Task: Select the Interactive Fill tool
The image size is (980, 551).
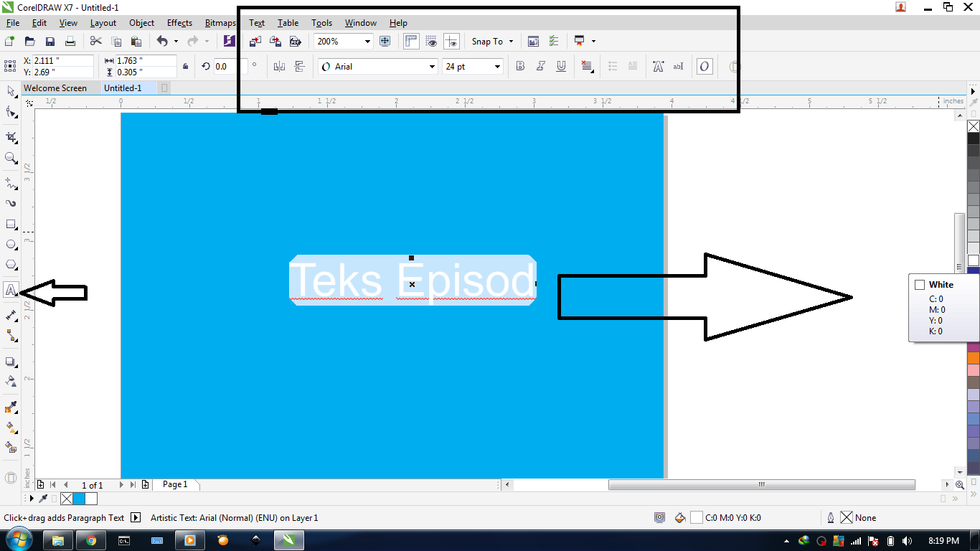Action: click(x=11, y=428)
